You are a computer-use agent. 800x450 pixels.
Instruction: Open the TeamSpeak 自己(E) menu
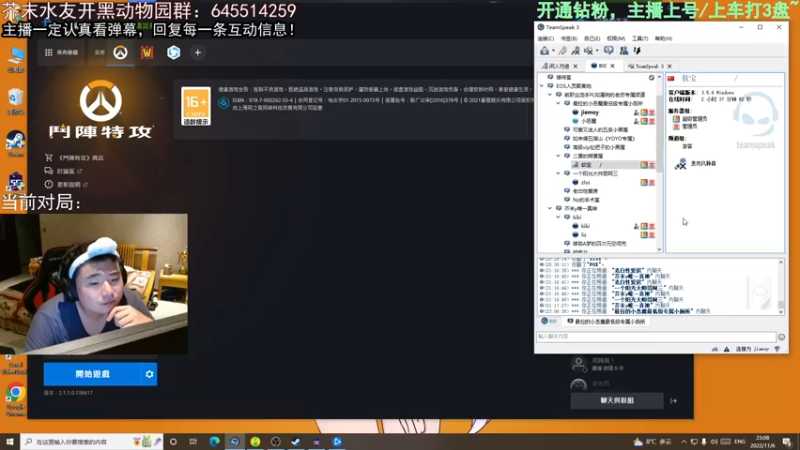(592, 39)
